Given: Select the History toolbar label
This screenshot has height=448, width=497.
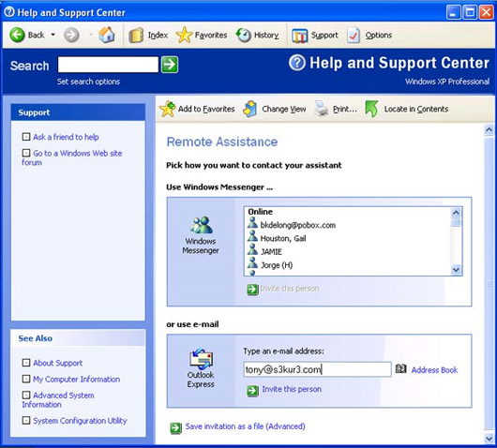Looking at the screenshot, I should (x=266, y=36).
